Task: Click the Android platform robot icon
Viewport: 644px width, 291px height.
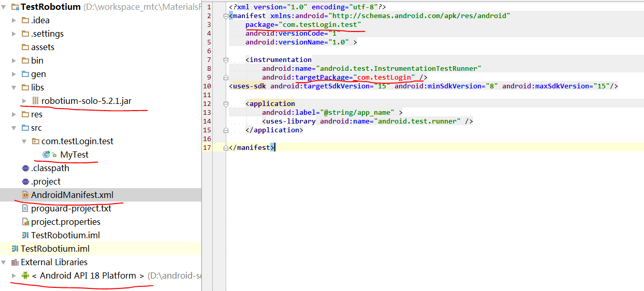Action: pos(25,276)
